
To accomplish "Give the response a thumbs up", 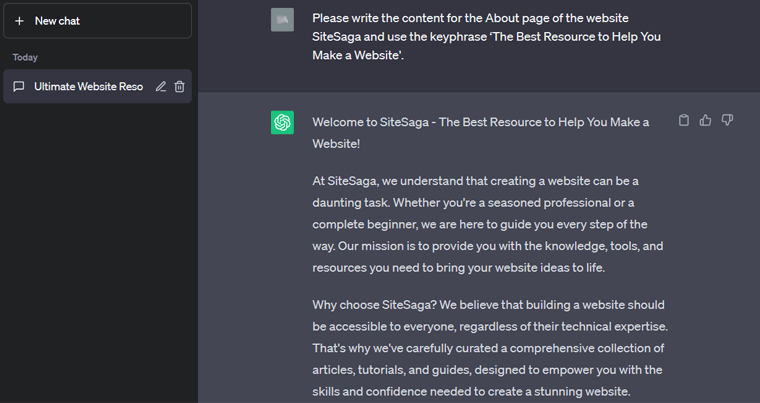I will pos(705,120).
